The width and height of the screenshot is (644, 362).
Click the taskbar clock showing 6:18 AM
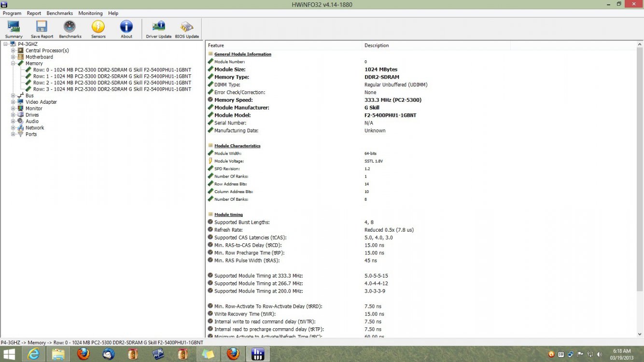[x=622, y=354]
